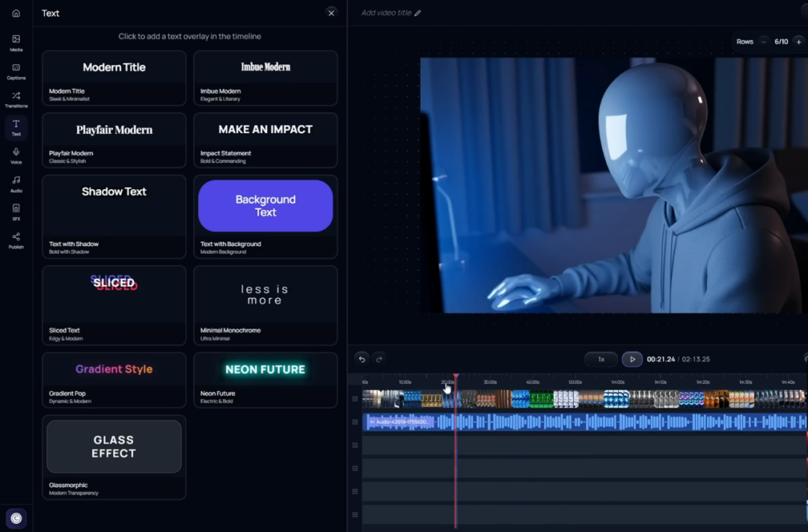Open the Voice panel
808x532 pixels.
[x=16, y=156]
